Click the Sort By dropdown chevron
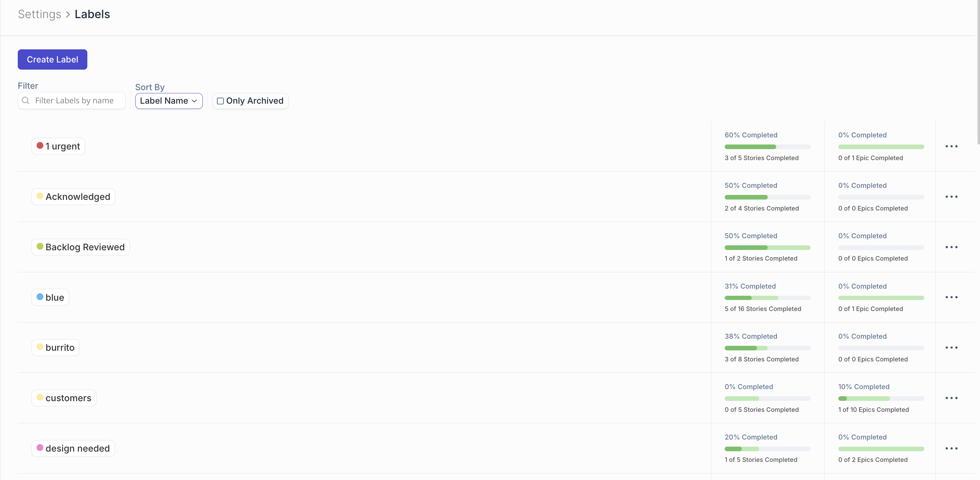 point(195,101)
